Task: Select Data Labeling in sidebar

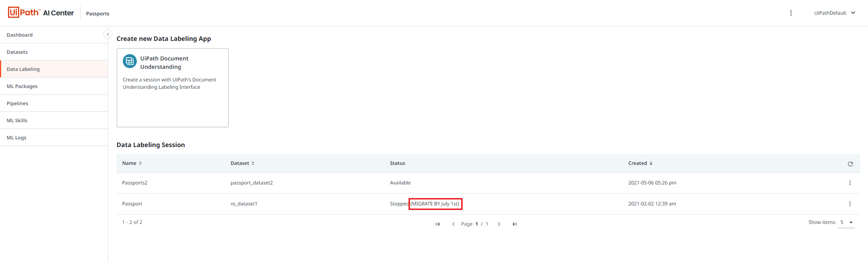Action: (54, 69)
